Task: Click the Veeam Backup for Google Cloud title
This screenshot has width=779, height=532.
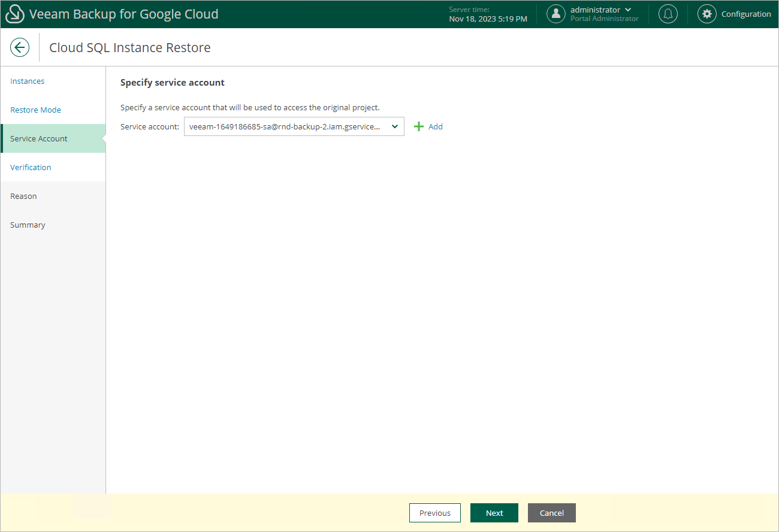Action: tap(124, 14)
